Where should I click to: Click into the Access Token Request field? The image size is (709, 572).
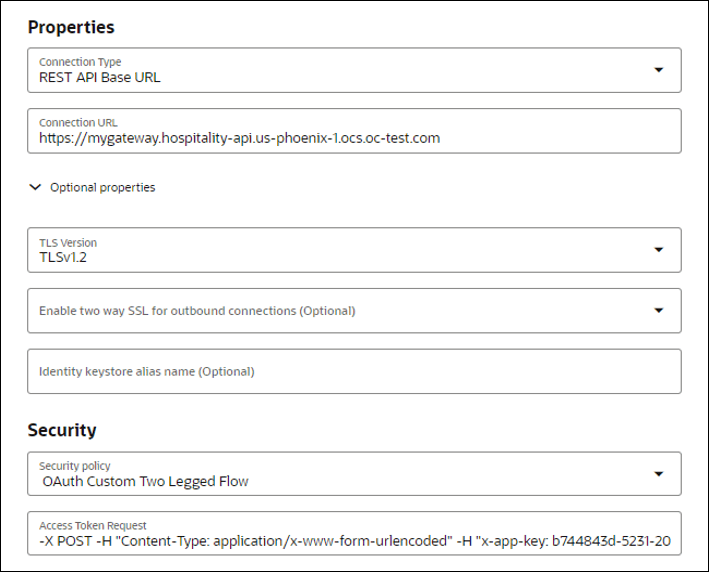[x=354, y=534]
